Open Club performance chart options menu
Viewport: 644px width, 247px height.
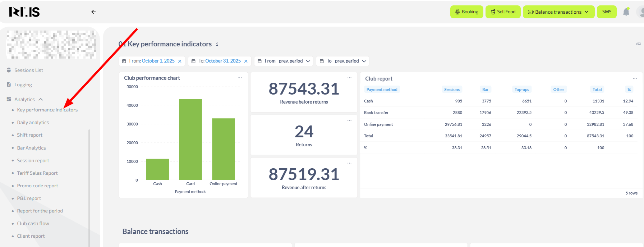coord(240,78)
